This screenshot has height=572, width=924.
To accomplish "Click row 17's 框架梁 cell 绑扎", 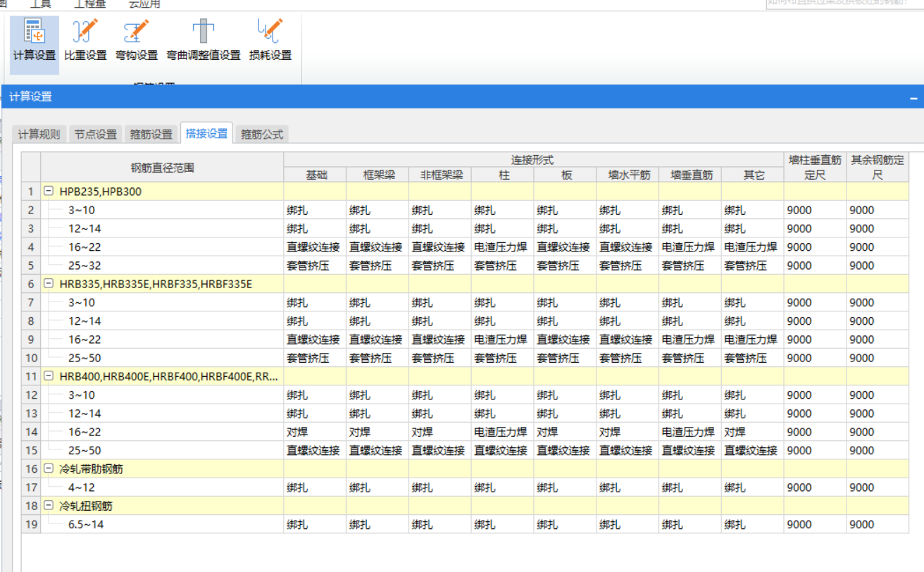I will [x=377, y=487].
